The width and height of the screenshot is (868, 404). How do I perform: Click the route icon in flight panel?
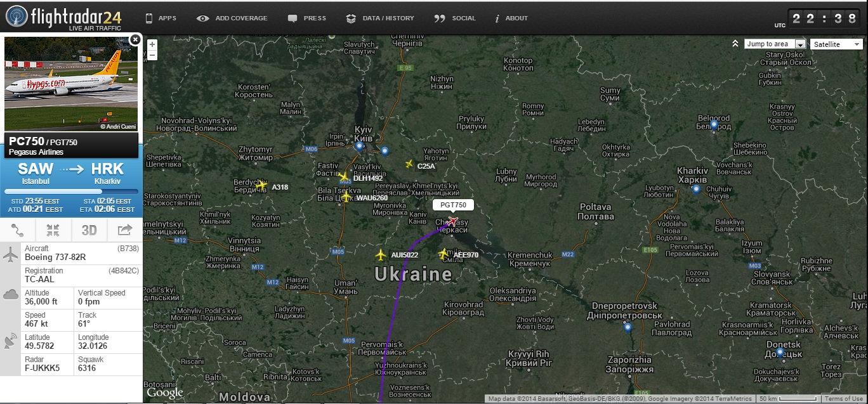18,230
